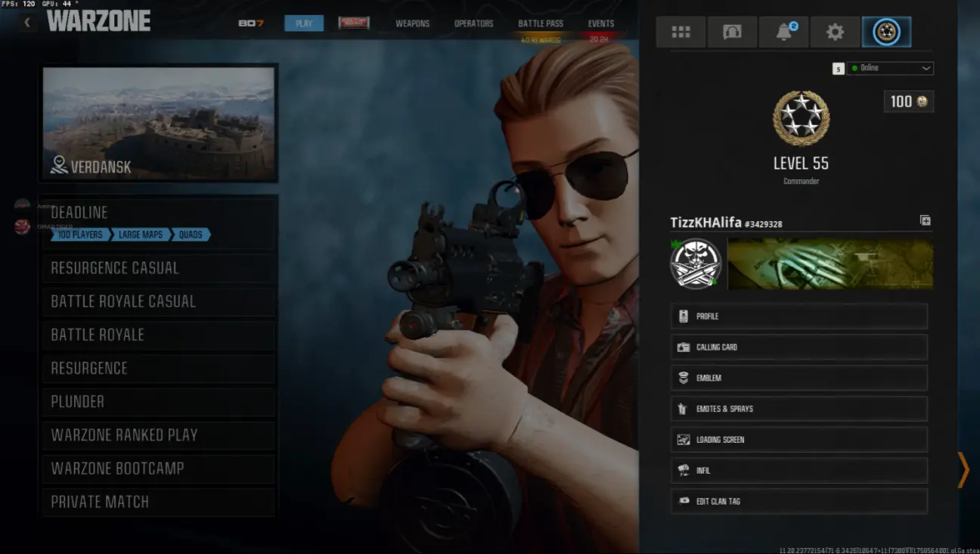980x554 pixels.
Task: Select Warzone Ranked Play
Action: [159, 435]
